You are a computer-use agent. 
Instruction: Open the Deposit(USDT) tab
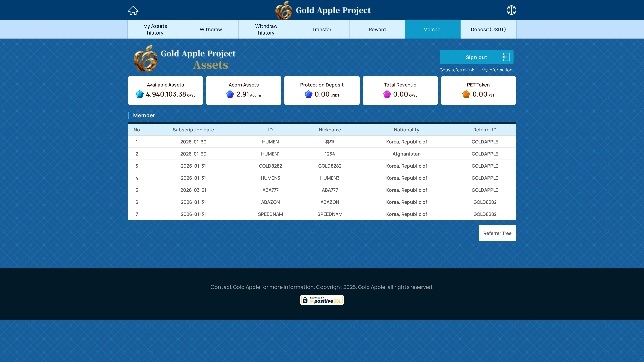point(488,29)
